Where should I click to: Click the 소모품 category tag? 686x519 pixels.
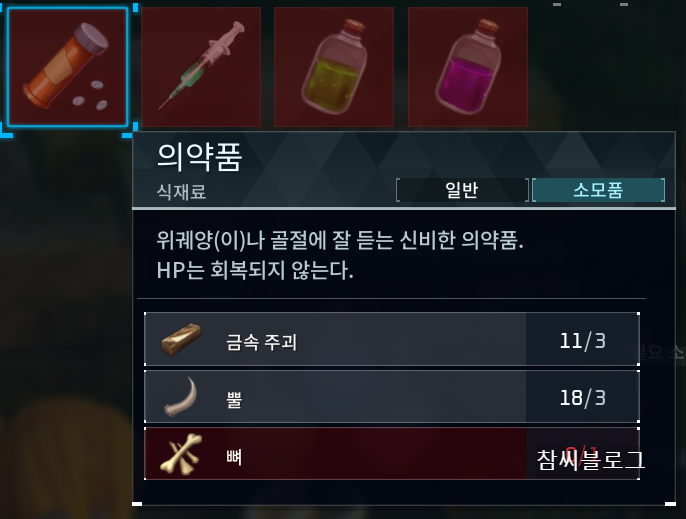(598, 190)
